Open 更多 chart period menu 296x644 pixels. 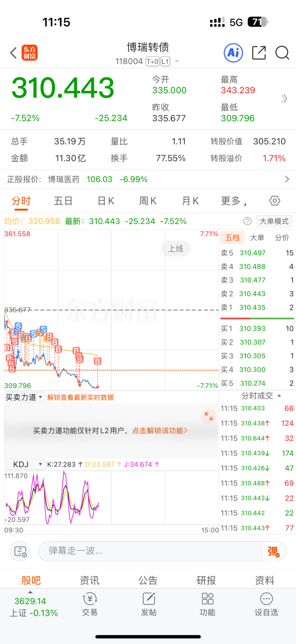(234, 201)
